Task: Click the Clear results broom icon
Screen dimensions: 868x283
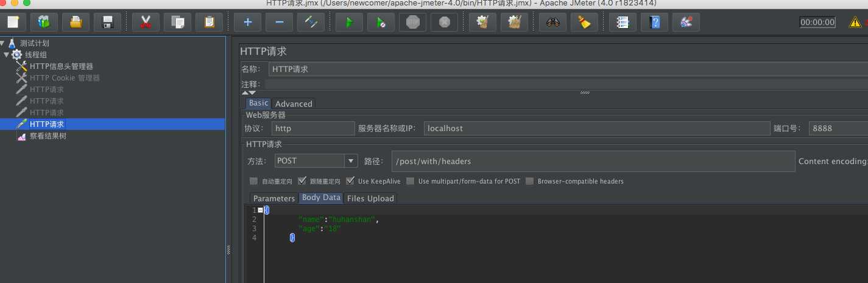Action: pyautogui.click(x=482, y=22)
